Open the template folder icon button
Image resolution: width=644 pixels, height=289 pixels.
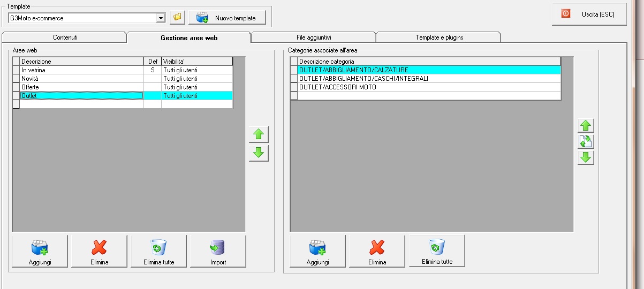(177, 18)
